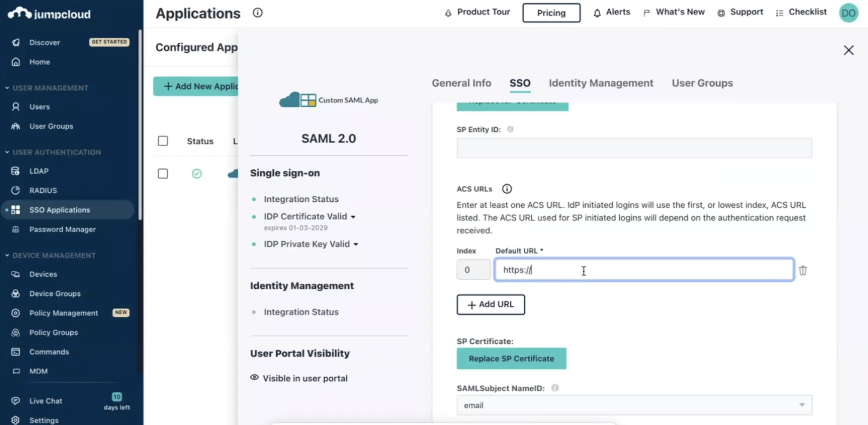Expand IDP Private Key Valid dropdown
This screenshot has height=425, width=868.
pyautogui.click(x=356, y=244)
